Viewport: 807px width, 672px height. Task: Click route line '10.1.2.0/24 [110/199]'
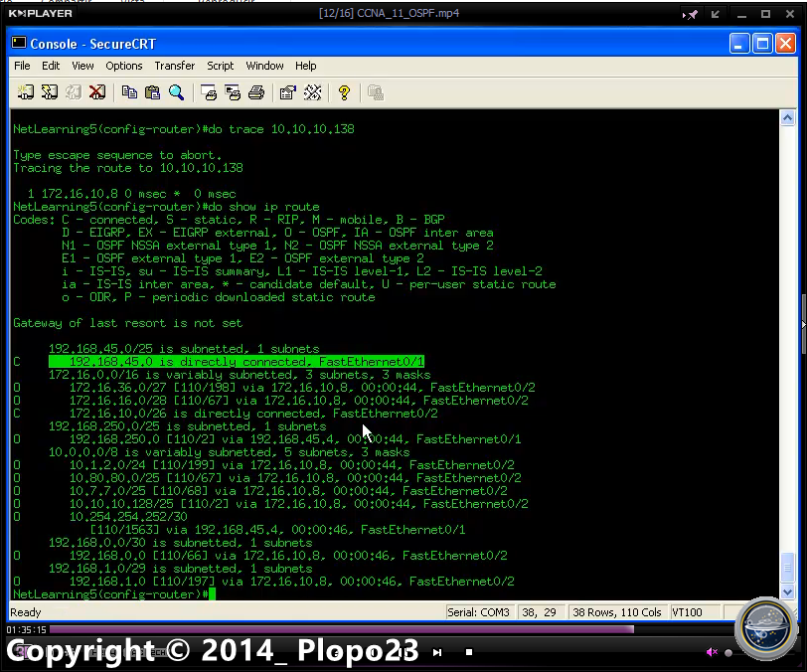[263, 465]
